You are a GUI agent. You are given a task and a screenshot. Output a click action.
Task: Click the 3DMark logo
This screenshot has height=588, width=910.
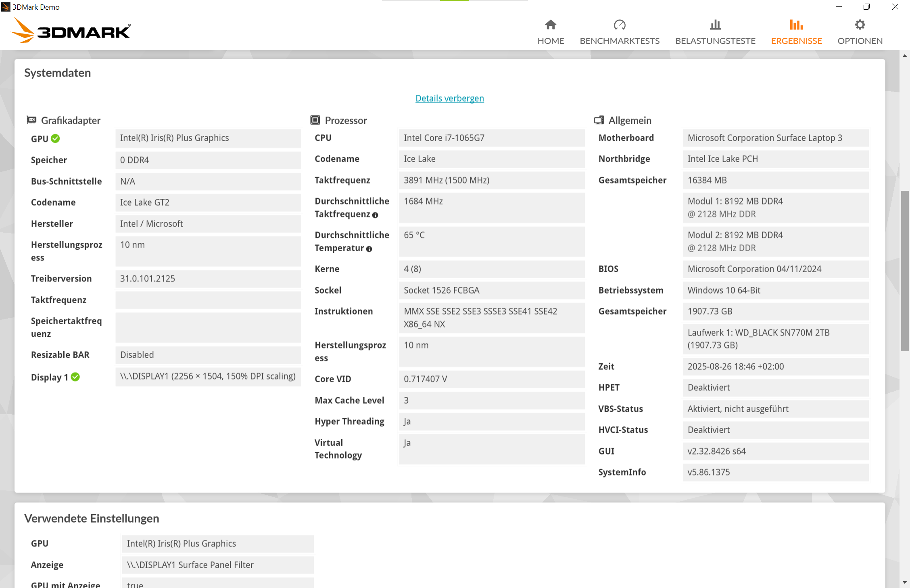[71, 31]
